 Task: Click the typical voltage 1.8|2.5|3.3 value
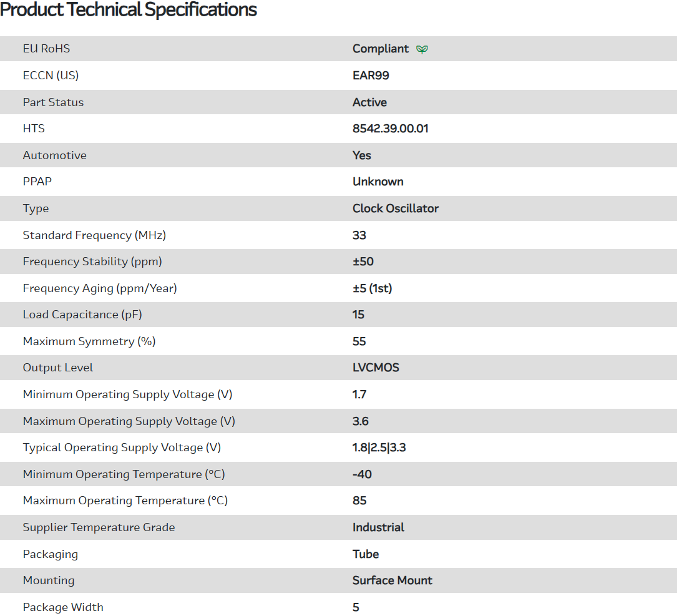pyautogui.click(x=379, y=447)
